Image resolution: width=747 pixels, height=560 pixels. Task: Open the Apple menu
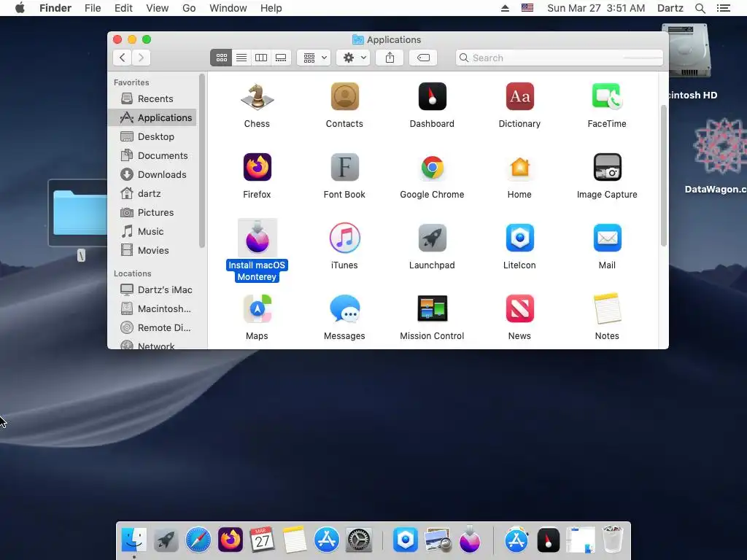(20, 8)
